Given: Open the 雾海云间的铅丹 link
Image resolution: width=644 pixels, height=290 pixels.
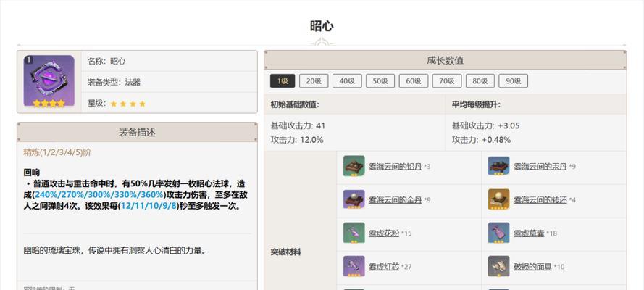Looking at the screenshot, I should tap(395, 166).
